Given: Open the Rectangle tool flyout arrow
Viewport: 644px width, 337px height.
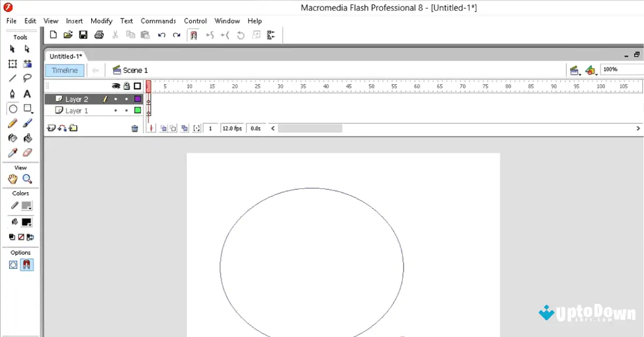Looking at the screenshot, I should 32,112.
